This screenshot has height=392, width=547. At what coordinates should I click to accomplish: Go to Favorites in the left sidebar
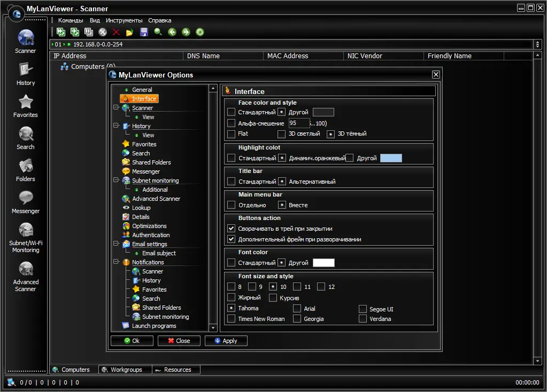25,105
